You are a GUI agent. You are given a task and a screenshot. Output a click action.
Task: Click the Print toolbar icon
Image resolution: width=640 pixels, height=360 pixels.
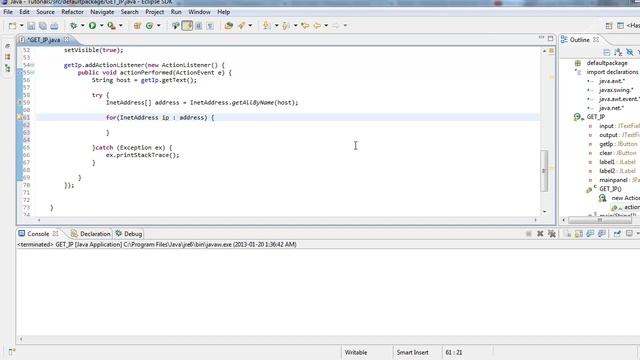[x=54, y=26]
